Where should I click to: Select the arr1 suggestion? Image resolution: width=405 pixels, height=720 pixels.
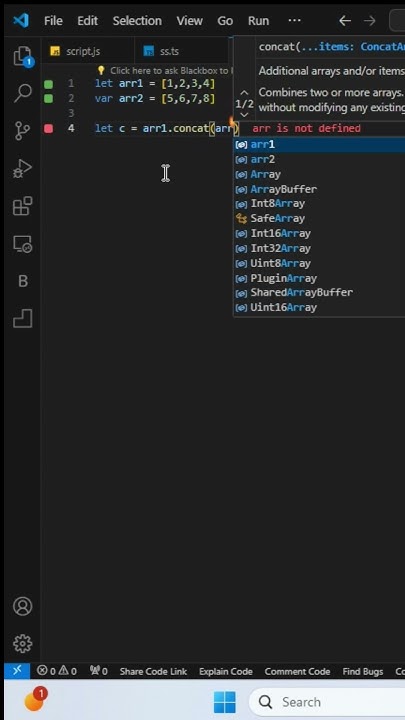(x=319, y=145)
